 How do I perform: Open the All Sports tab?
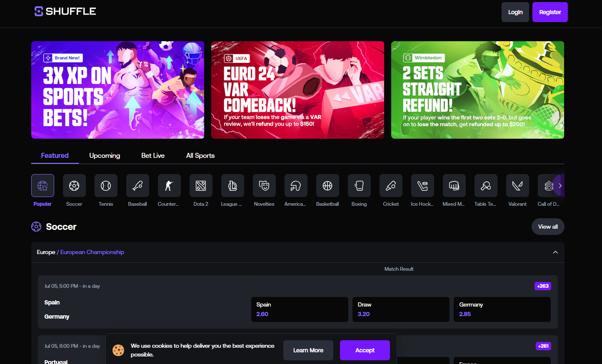[x=200, y=155]
